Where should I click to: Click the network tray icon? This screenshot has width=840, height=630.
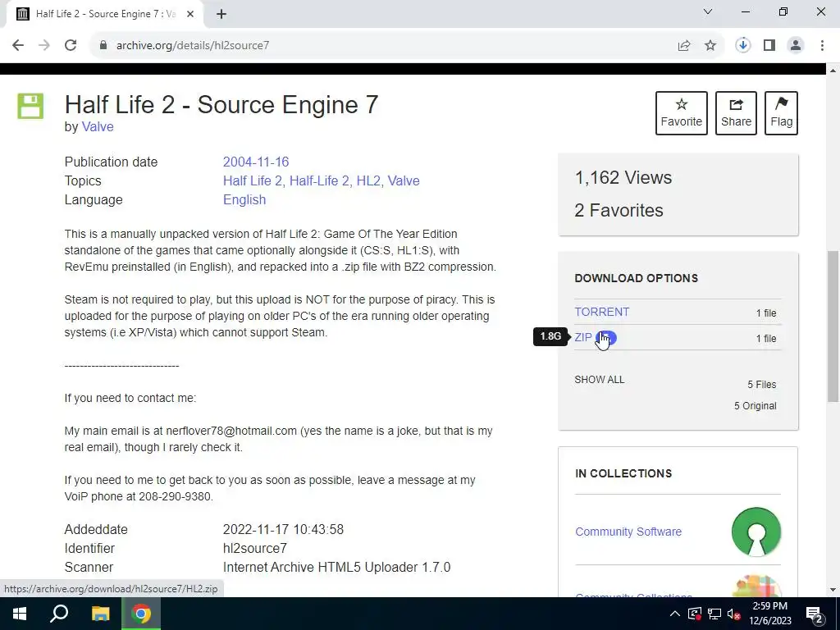coord(714,614)
